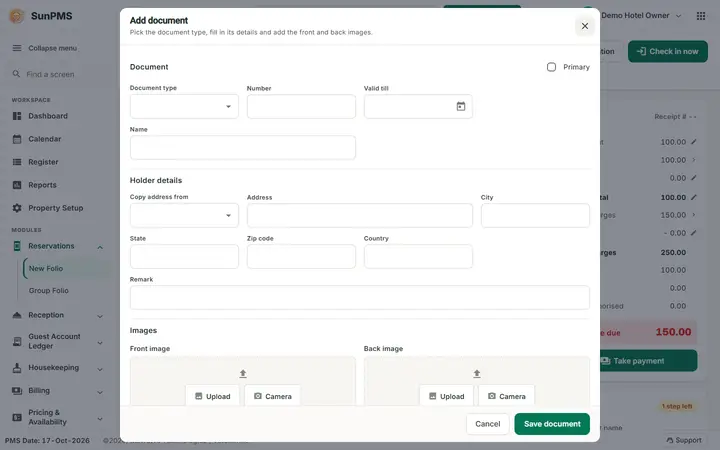Open Dashboard from the sidebar

coord(48,116)
